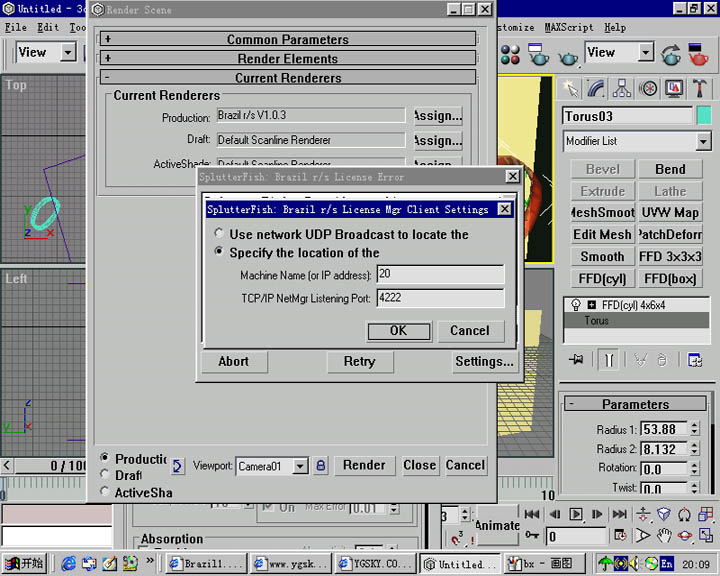The height and width of the screenshot is (576, 720).
Task: Go to Start of animation
Action: [x=532, y=514]
